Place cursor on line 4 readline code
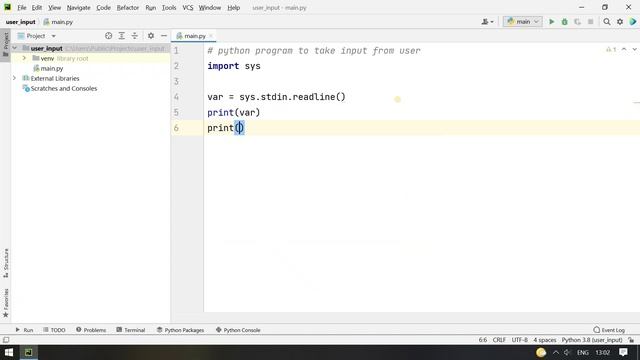The width and height of the screenshot is (640, 360). [x=276, y=97]
